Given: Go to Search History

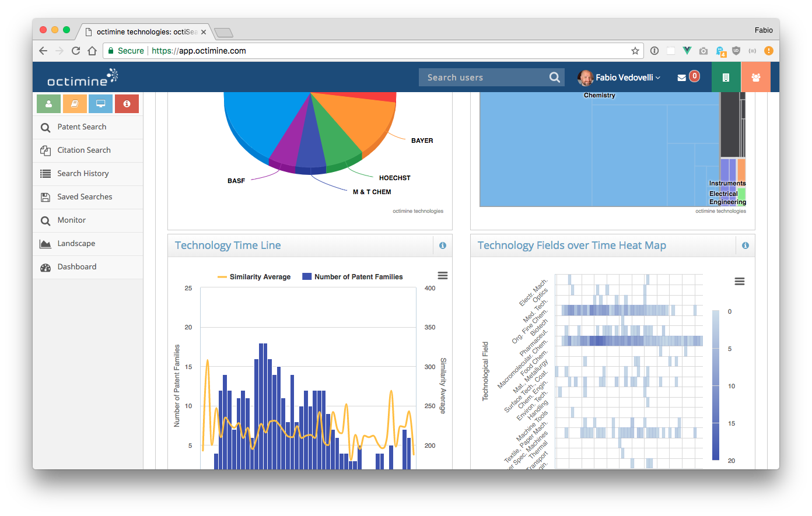Looking at the screenshot, I should 88,174.
